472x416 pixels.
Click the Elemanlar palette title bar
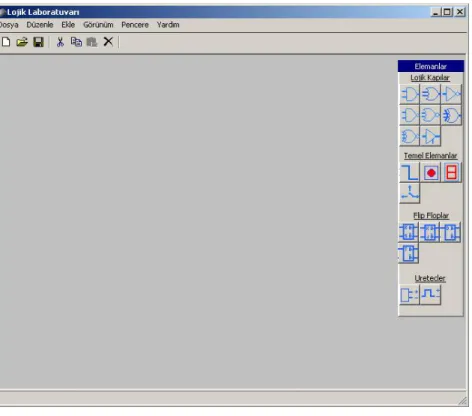coord(431,66)
